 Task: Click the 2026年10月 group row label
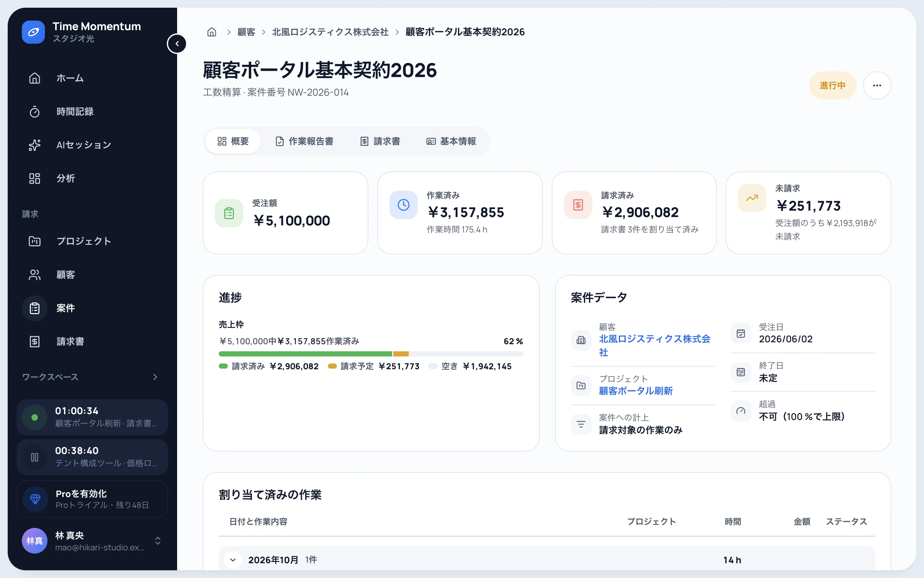coord(273,560)
